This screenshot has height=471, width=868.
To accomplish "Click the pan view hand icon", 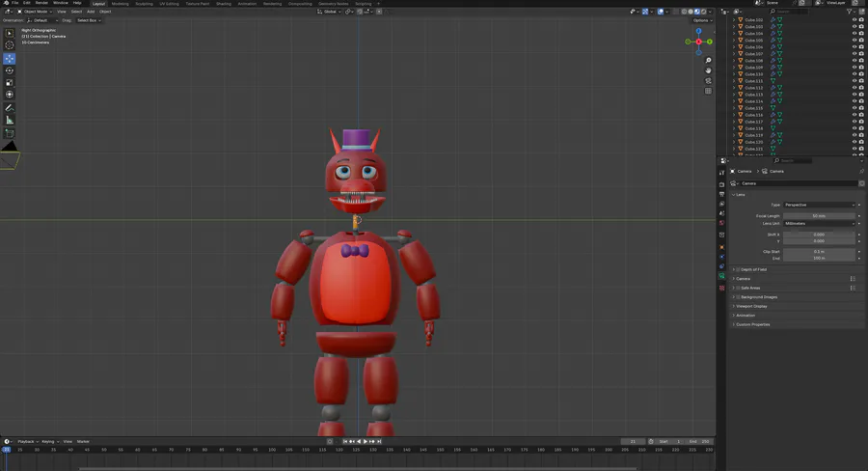I will pos(708,70).
